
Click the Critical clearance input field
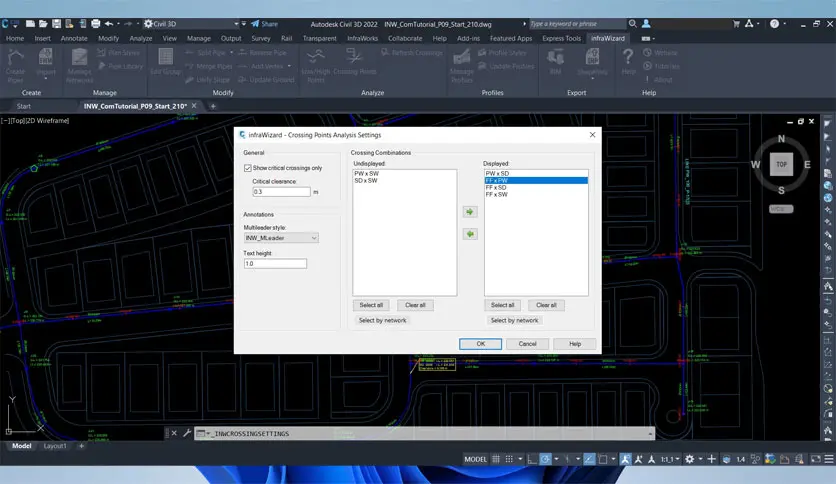[x=282, y=192]
